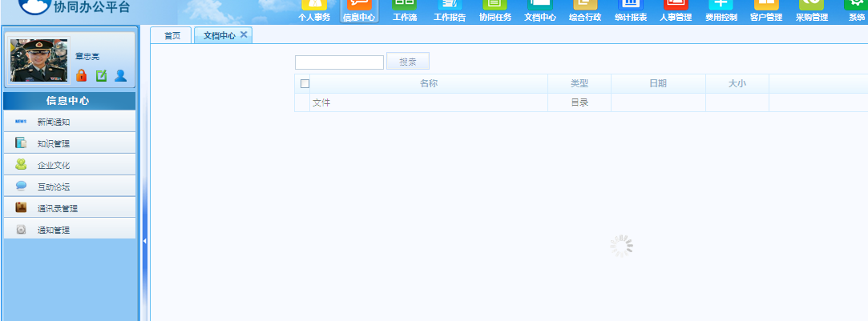
Task: Sort by the 类型 column header
Action: click(x=579, y=83)
